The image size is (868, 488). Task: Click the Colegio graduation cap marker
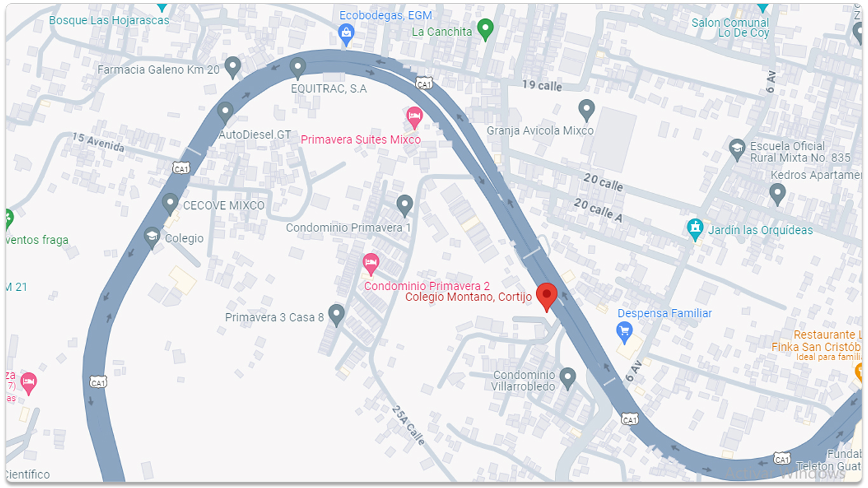coord(152,238)
